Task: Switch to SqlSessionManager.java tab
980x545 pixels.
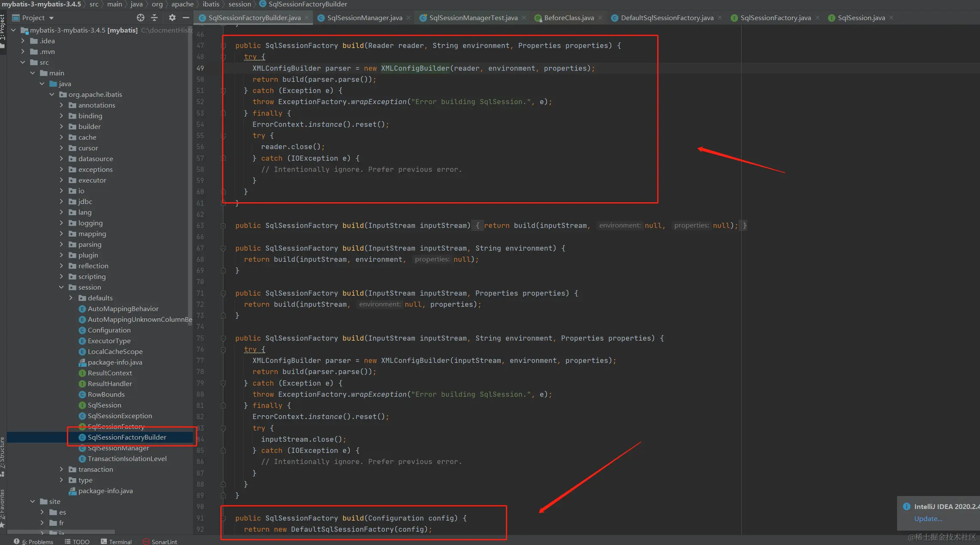Action: click(x=364, y=18)
